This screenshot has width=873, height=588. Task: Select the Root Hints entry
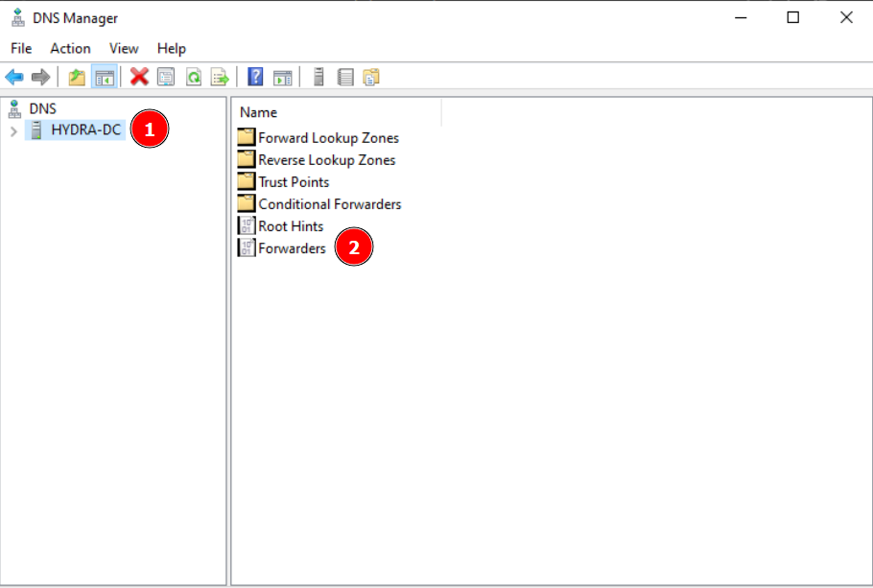tap(291, 226)
